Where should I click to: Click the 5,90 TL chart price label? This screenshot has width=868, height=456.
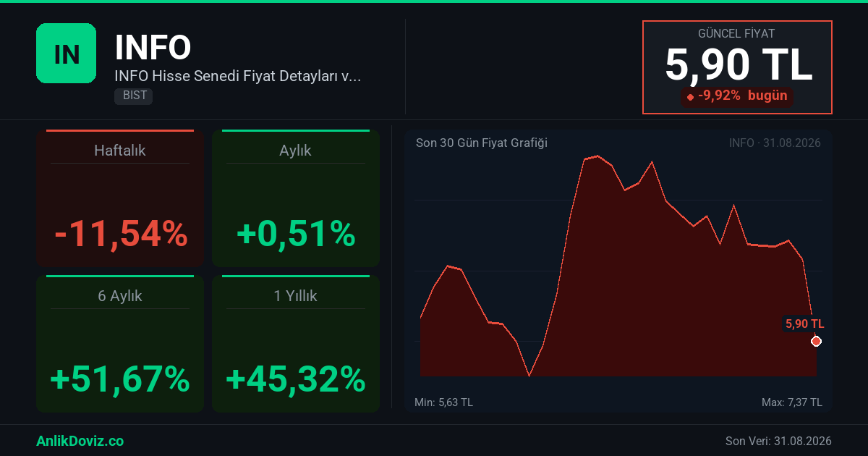(x=805, y=324)
